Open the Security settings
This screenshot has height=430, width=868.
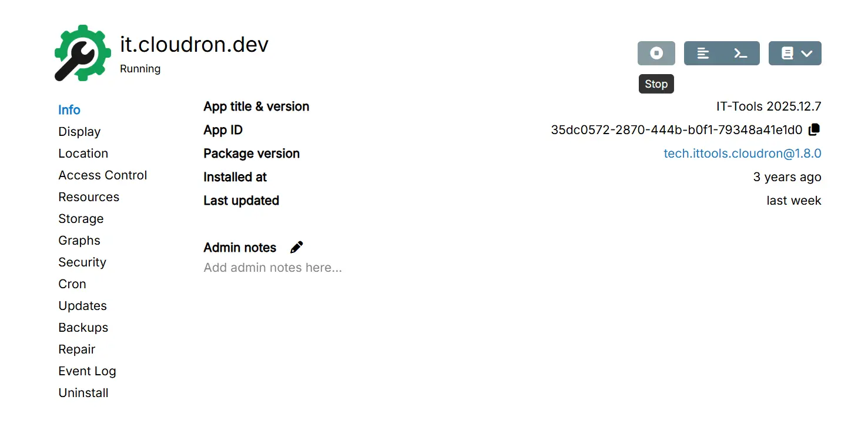point(82,262)
